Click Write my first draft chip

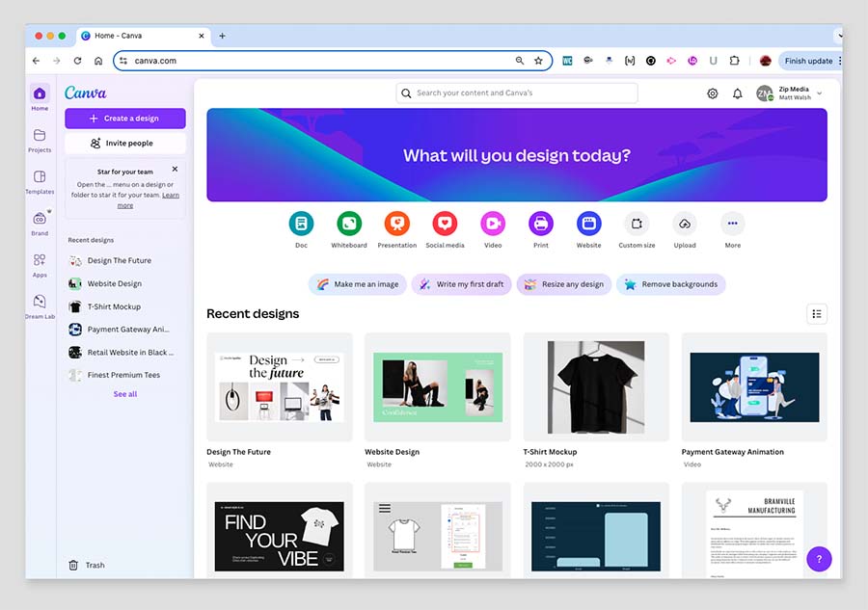462,284
